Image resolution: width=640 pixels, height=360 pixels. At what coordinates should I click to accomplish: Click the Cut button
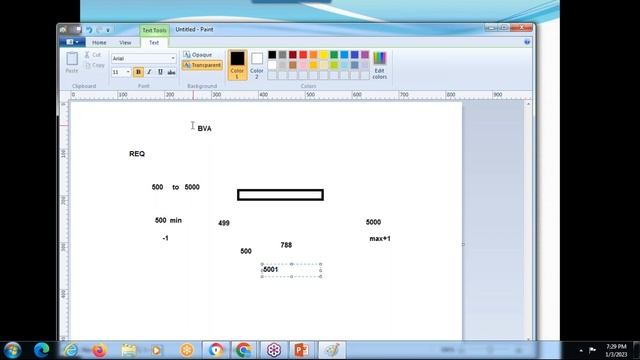click(93, 55)
